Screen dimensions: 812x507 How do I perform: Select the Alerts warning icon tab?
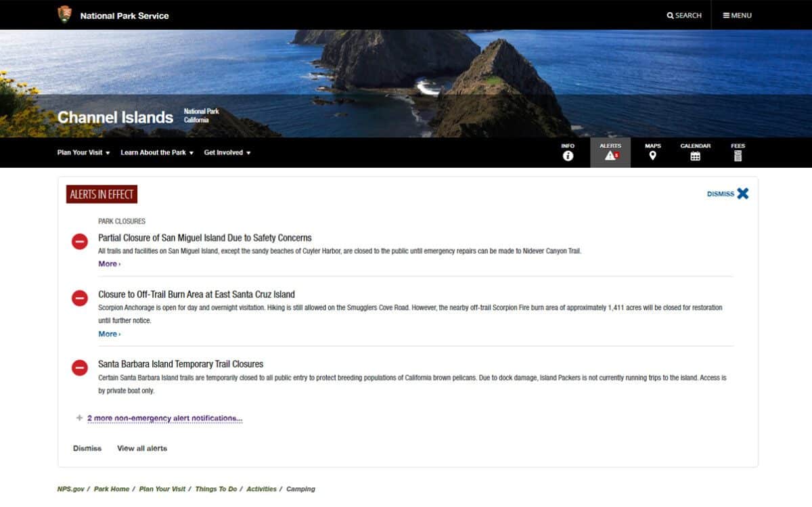[610, 152]
